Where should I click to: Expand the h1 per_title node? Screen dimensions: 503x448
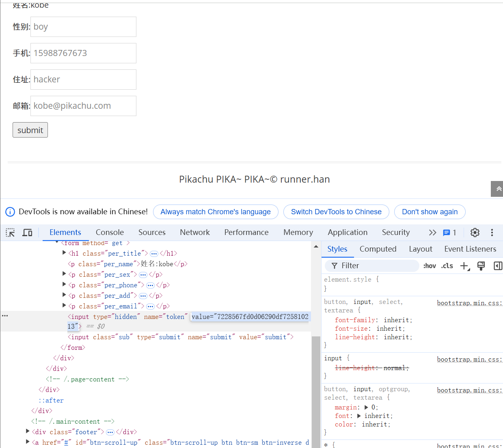[64, 253]
